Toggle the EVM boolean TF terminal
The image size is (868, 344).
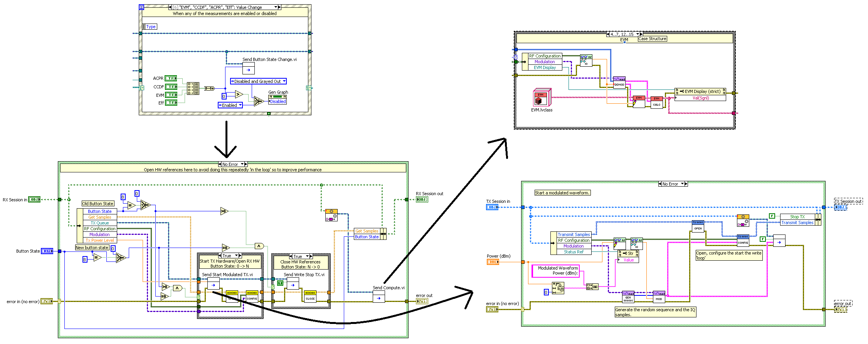click(x=171, y=95)
